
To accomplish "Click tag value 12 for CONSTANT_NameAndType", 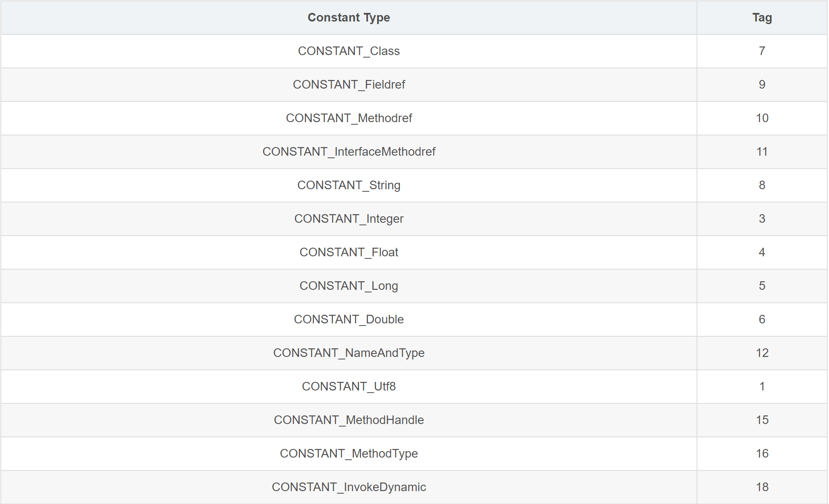I will pos(762,353).
